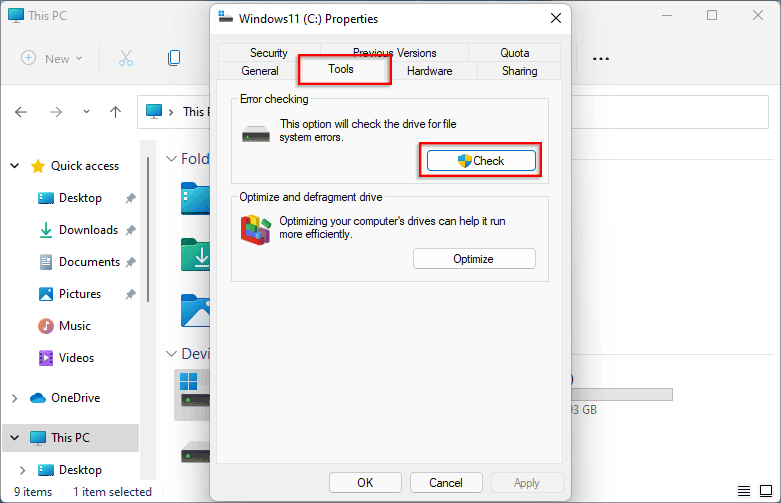The height and width of the screenshot is (503, 781).
Task: Click the defragment colored blocks icon
Action: [x=256, y=230]
